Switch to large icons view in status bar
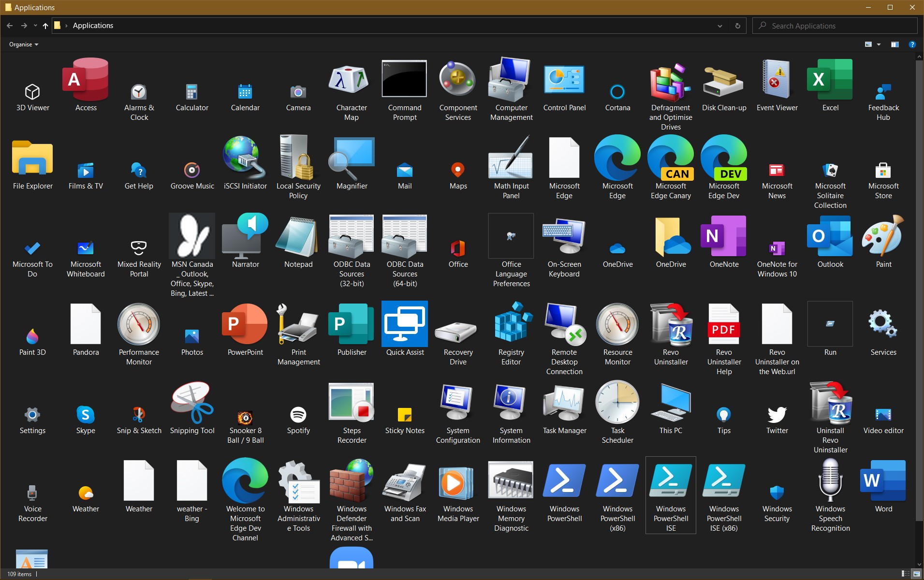The image size is (924, 580). click(x=916, y=574)
